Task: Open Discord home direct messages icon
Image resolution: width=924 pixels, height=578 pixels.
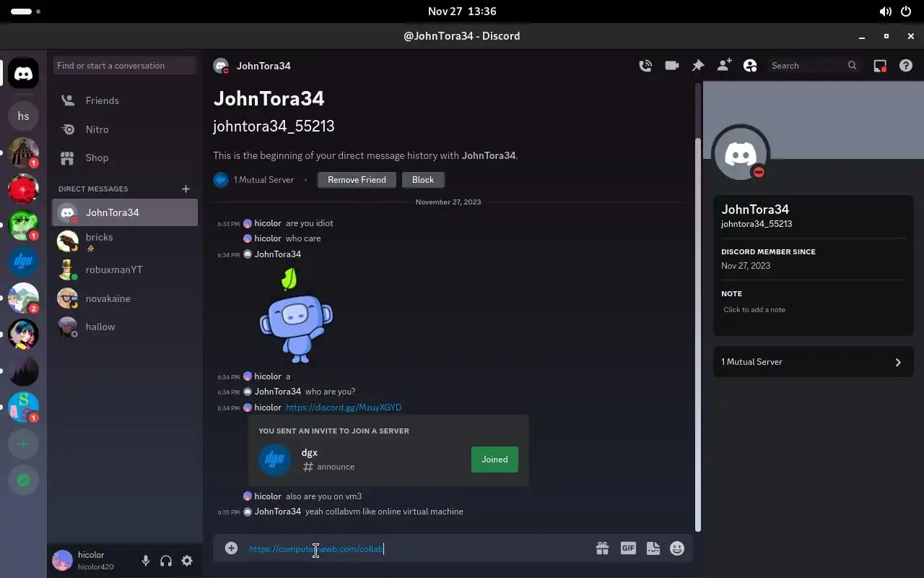Action: [x=24, y=74]
